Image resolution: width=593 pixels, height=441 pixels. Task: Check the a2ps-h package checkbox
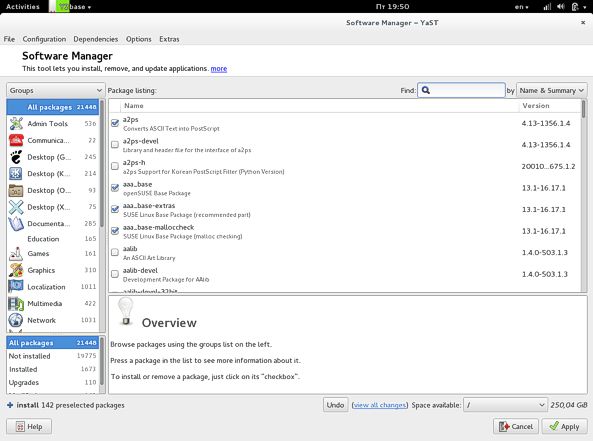point(115,166)
